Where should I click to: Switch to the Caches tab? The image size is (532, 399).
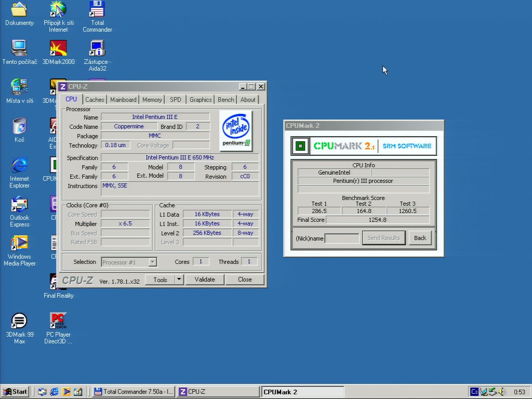[95, 100]
